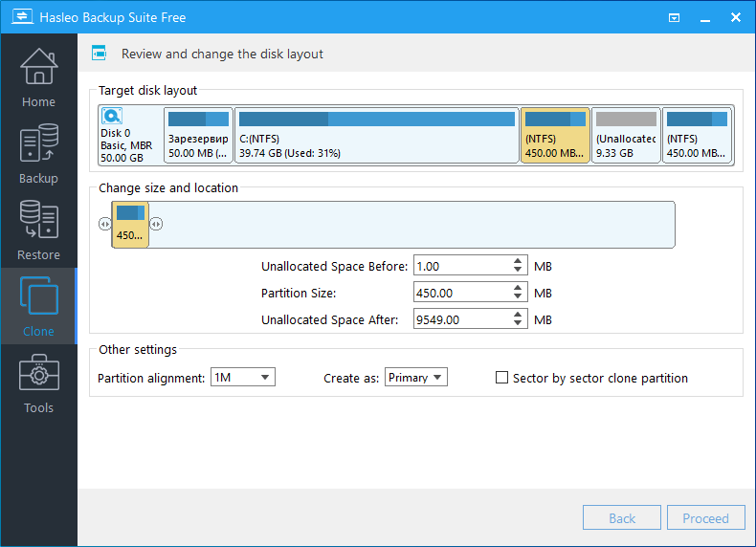Open the Partition alignment dropdown

click(x=243, y=377)
